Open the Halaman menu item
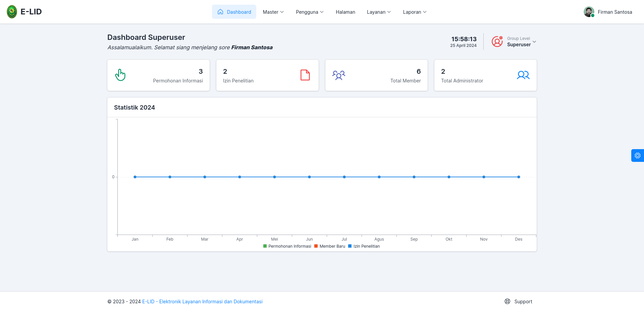 pos(345,12)
